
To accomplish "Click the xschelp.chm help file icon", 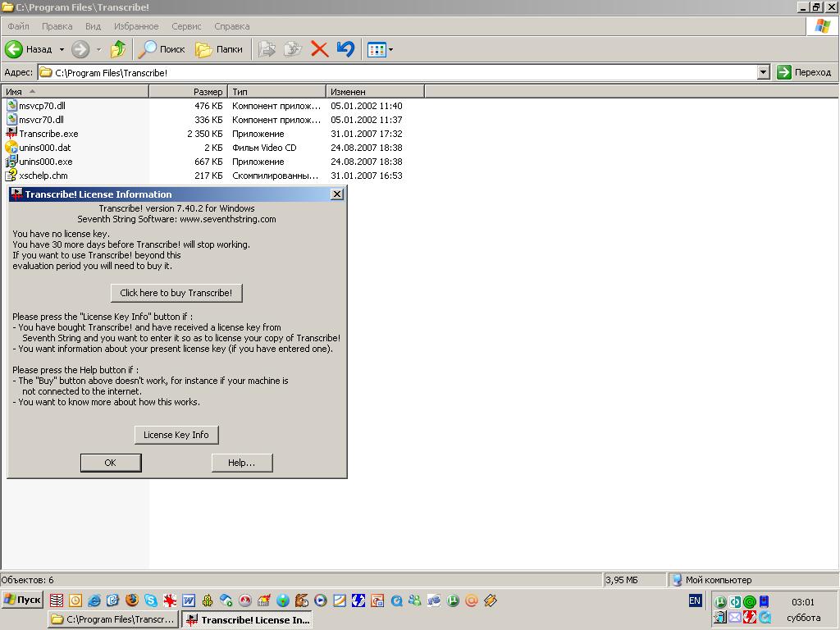I will tap(11, 175).
